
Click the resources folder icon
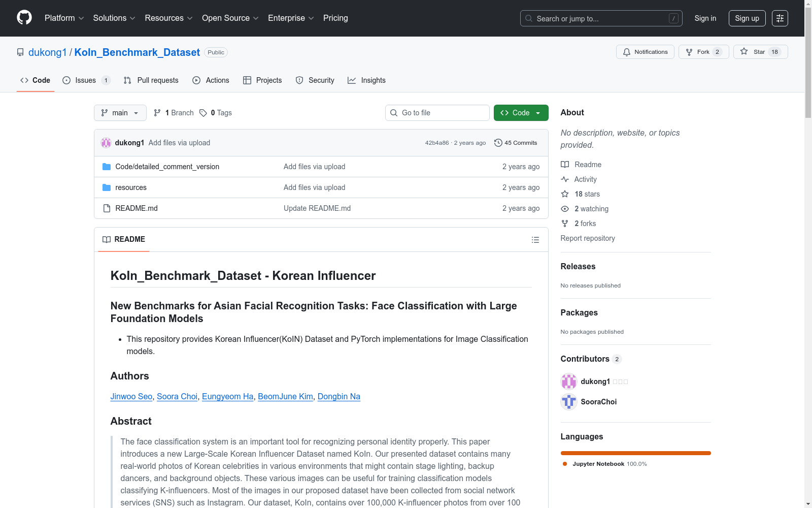(107, 187)
